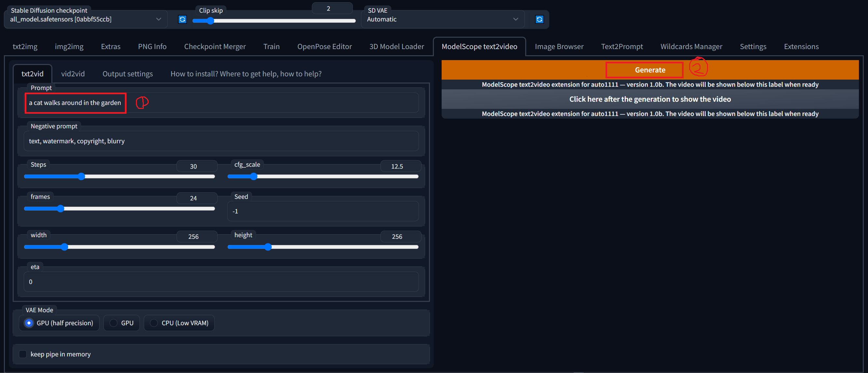The width and height of the screenshot is (868, 373).
Task: Open the Output settings tab
Action: [x=127, y=74]
